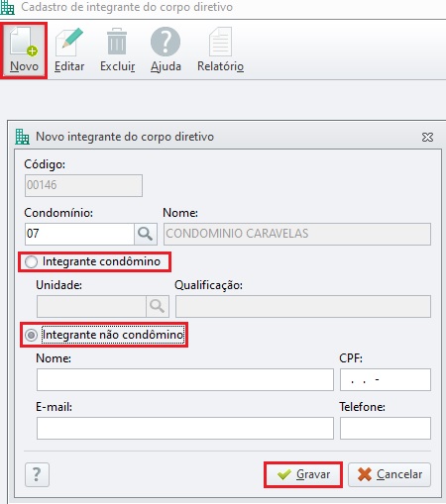446x504 pixels.
Task: Focus the Condomínio code field containing 07
Action: (79, 234)
